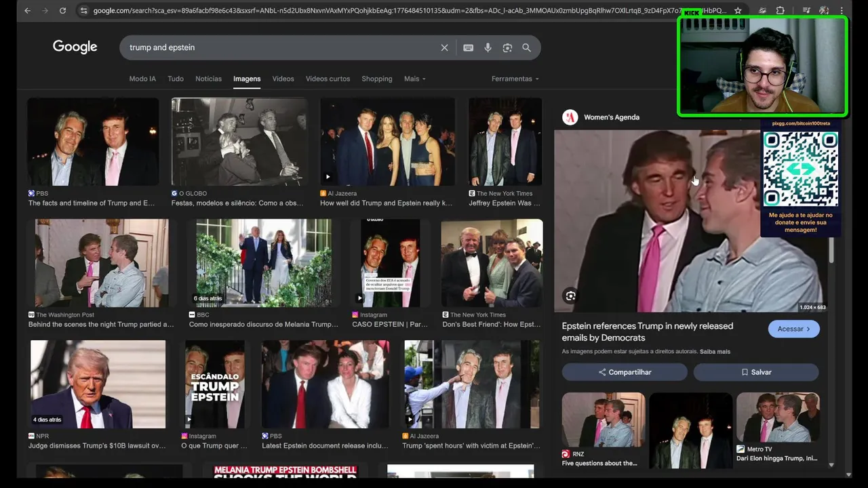Open the 'Don's Best Friend' New York Times thumbnail
Screen dimensions: 868x488
pyautogui.click(x=492, y=263)
